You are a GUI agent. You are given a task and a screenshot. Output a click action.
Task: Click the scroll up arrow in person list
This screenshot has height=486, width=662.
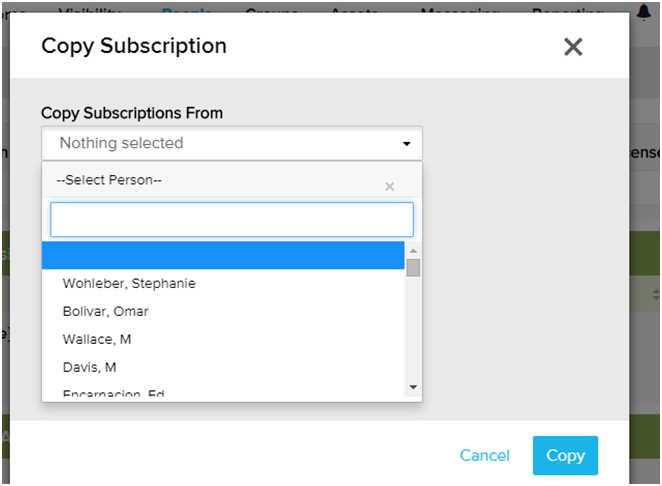pyautogui.click(x=413, y=250)
